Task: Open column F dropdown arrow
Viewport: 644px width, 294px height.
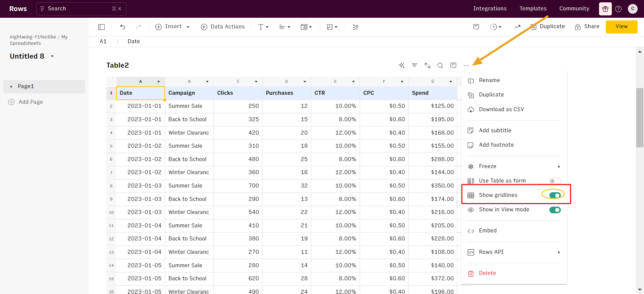Action: (x=402, y=82)
